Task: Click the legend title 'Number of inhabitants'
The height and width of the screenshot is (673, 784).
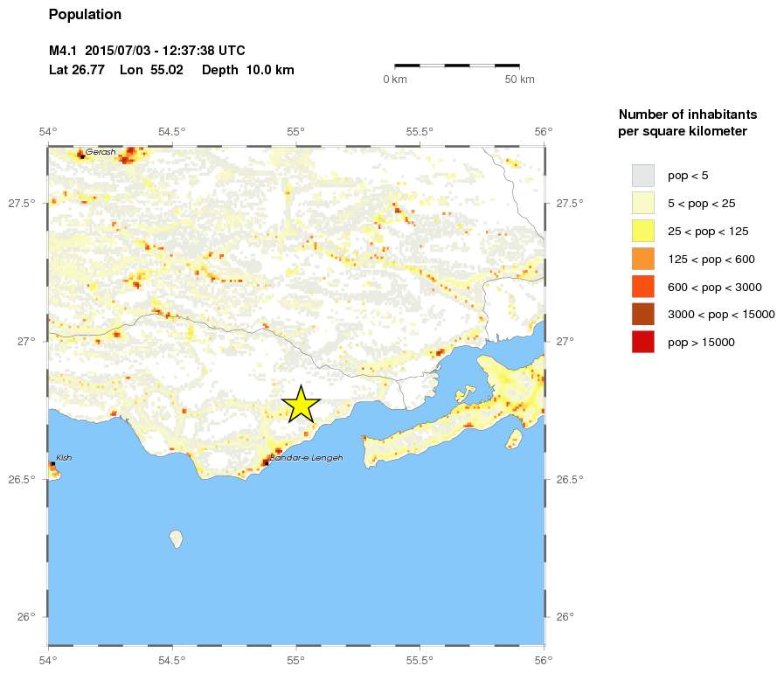Action: pyautogui.click(x=687, y=114)
